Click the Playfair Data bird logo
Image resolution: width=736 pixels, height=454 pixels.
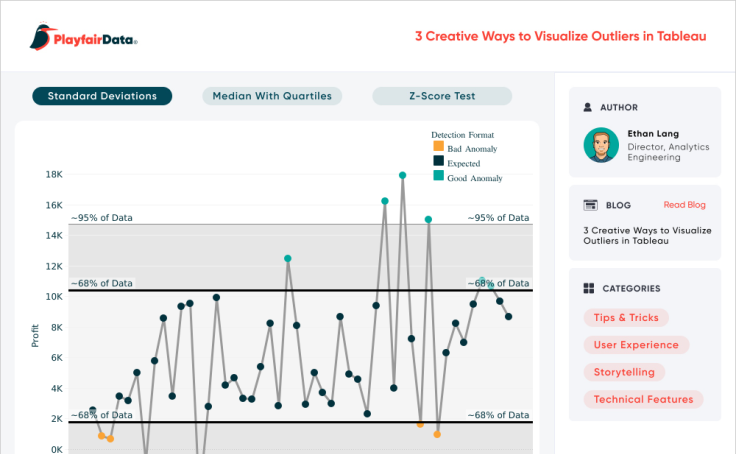coord(41,37)
